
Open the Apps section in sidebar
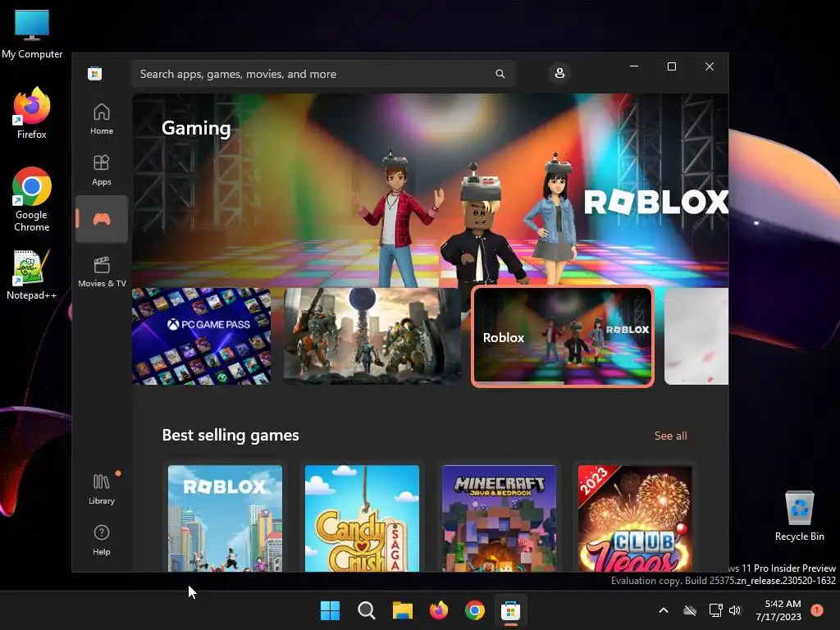pos(101,170)
